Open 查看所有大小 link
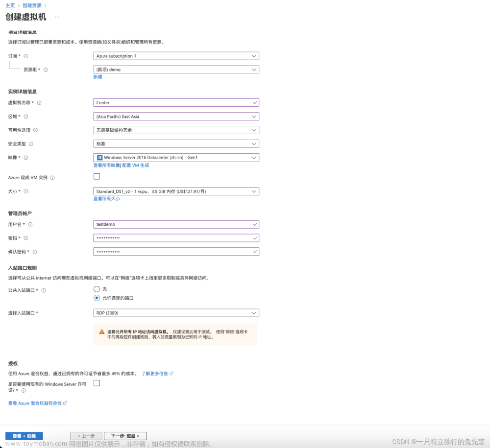The width and height of the screenshot is (490, 448). pyautogui.click(x=106, y=199)
